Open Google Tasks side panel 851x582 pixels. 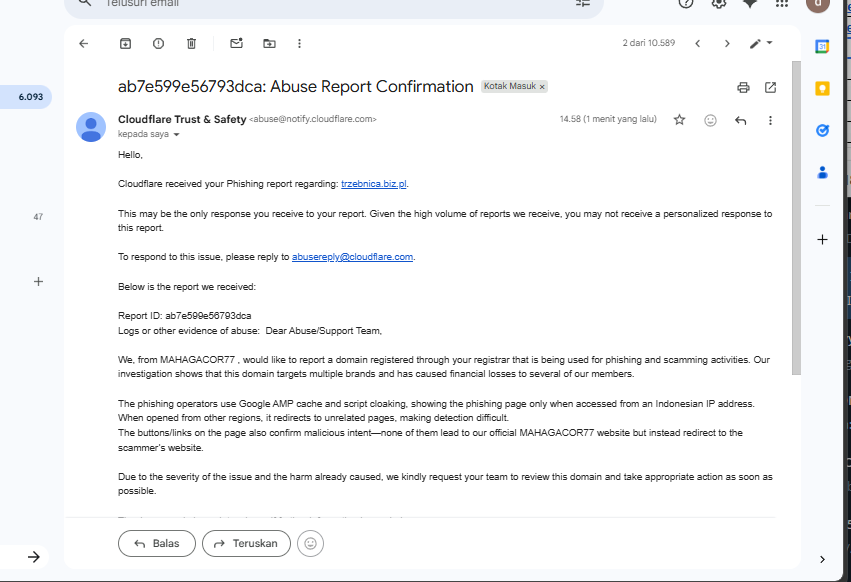pyautogui.click(x=822, y=130)
